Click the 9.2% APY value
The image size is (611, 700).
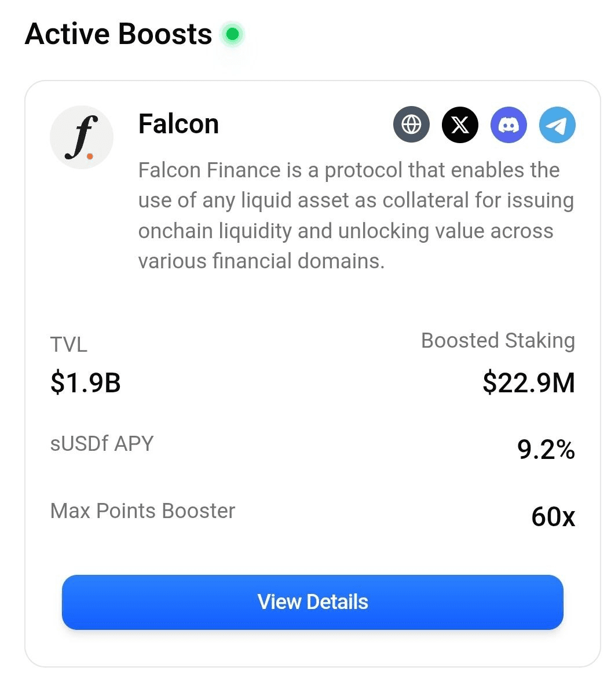[x=546, y=450]
